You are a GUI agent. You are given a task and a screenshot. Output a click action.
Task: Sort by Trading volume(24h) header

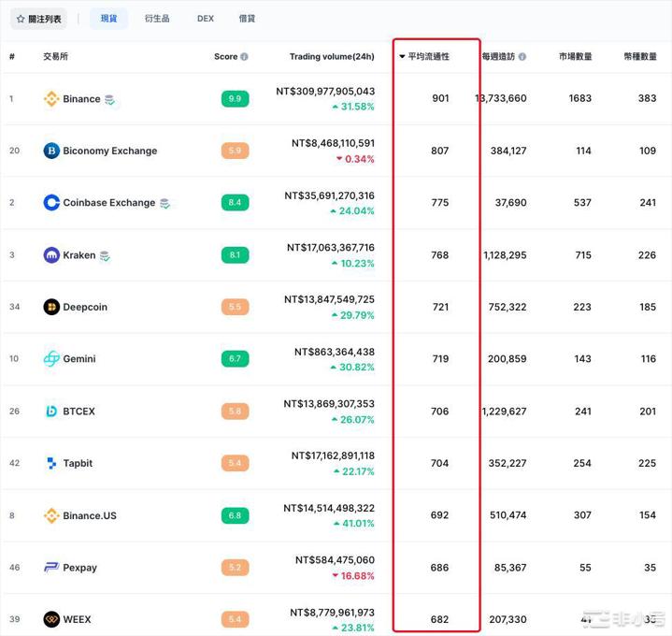tap(332, 57)
